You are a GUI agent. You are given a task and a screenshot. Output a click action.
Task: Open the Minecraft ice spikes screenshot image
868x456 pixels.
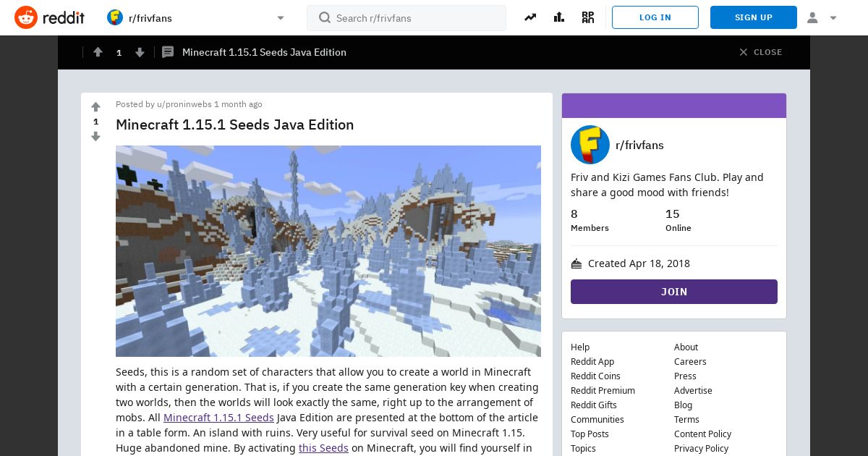pyautogui.click(x=328, y=251)
